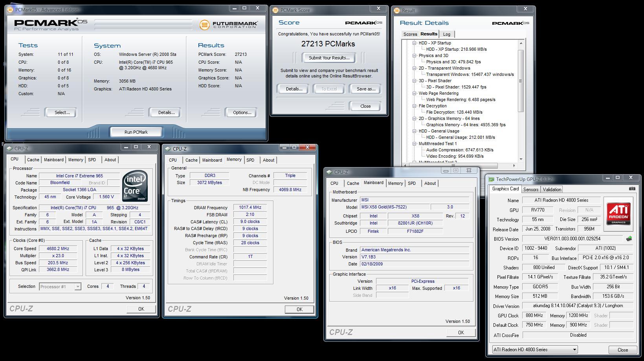Click Details... in PCMark Score window
The height and width of the screenshot is (361, 644).
pos(294,89)
